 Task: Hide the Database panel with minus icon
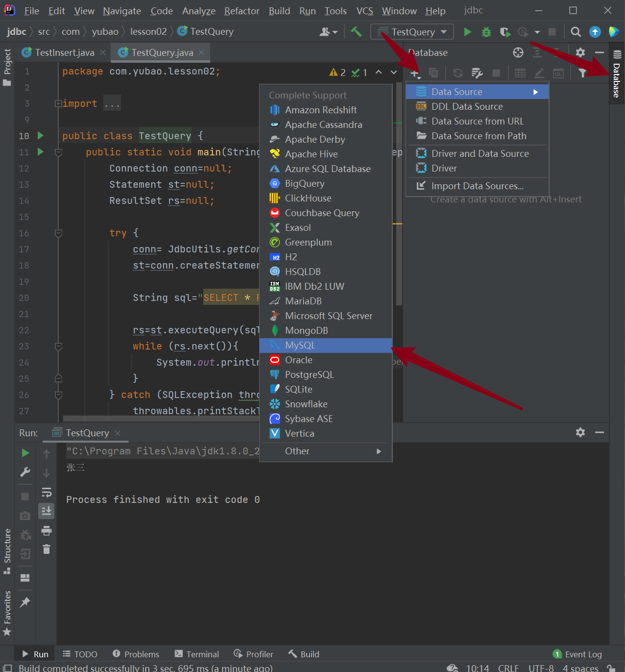[x=600, y=52]
